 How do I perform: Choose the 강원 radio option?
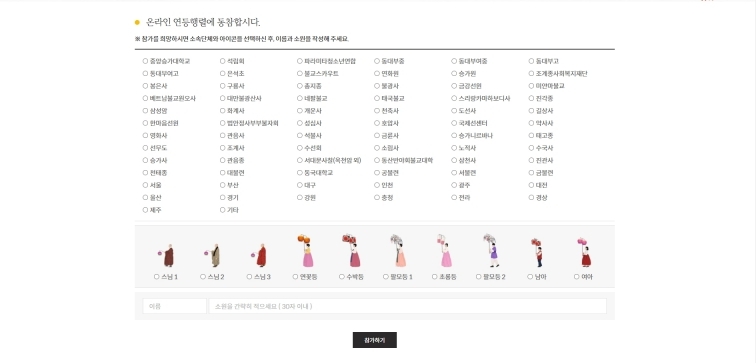point(300,197)
